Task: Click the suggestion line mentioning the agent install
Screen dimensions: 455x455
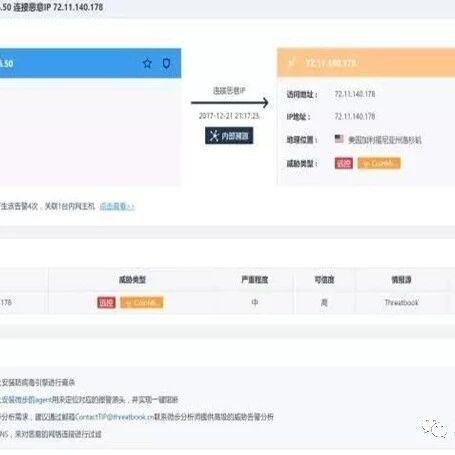Action: [89, 399]
